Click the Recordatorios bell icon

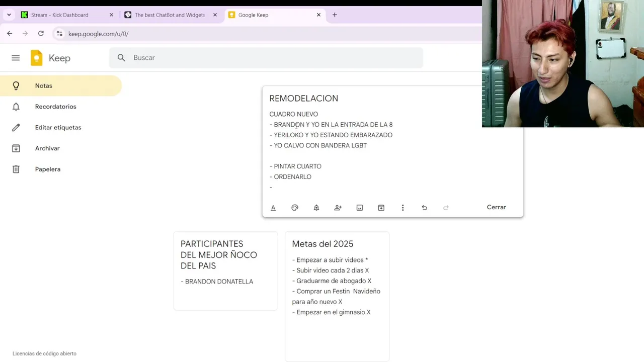click(16, 107)
